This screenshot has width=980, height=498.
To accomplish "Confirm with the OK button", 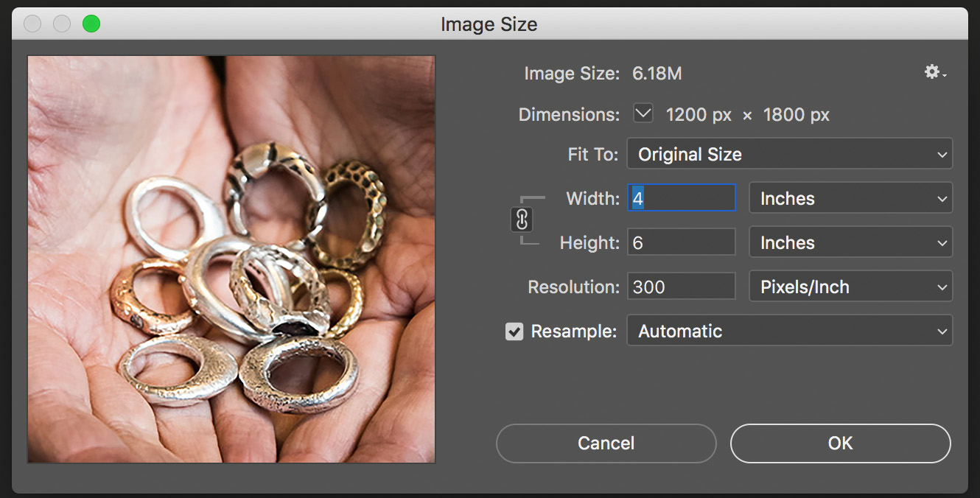I will tap(840, 443).
